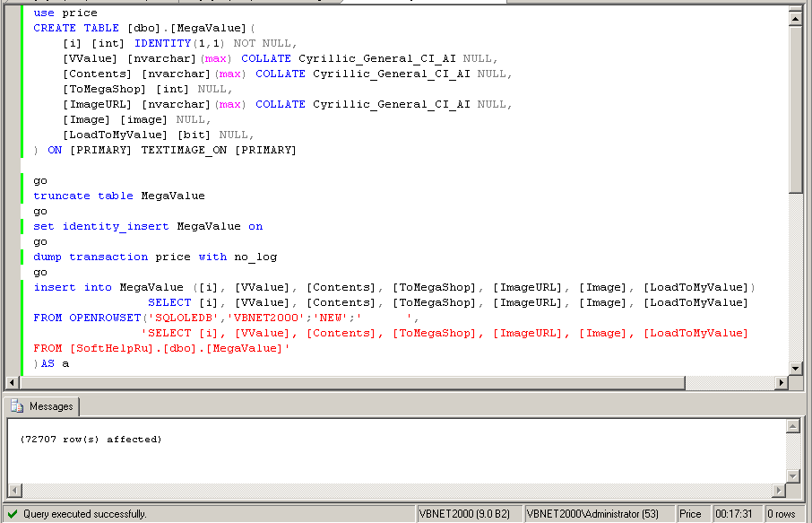This screenshot has height=523, width=812.
Task: Click the editor vertical scrollbar up arrow
Action: [x=796, y=18]
